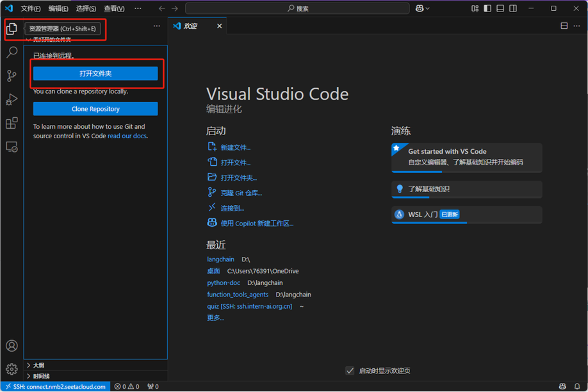Open recent quiz SSH workspace
This screenshot has height=392, width=588.
pyautogui.click(x=249, y=306)
